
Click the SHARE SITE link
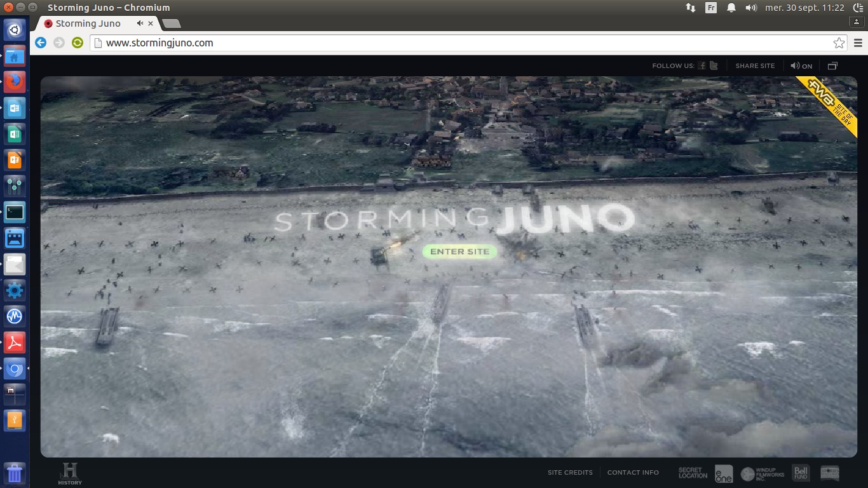click(x=755, y=65)
